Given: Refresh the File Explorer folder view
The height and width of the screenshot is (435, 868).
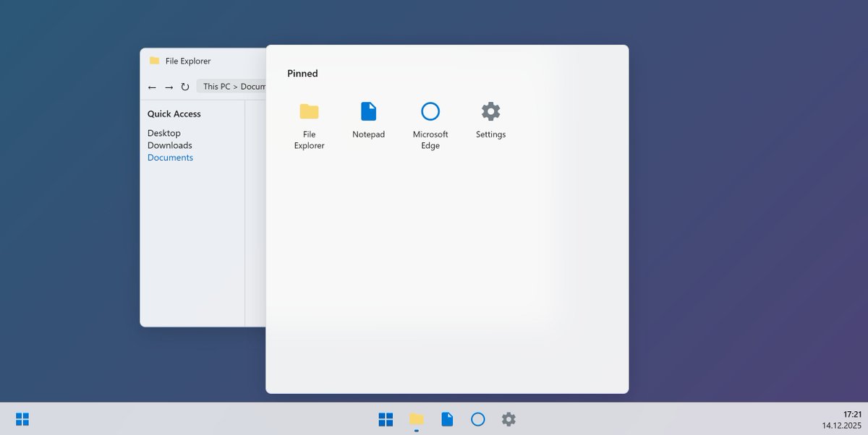Looking at the screenshot, I should [x=185, y=87].
